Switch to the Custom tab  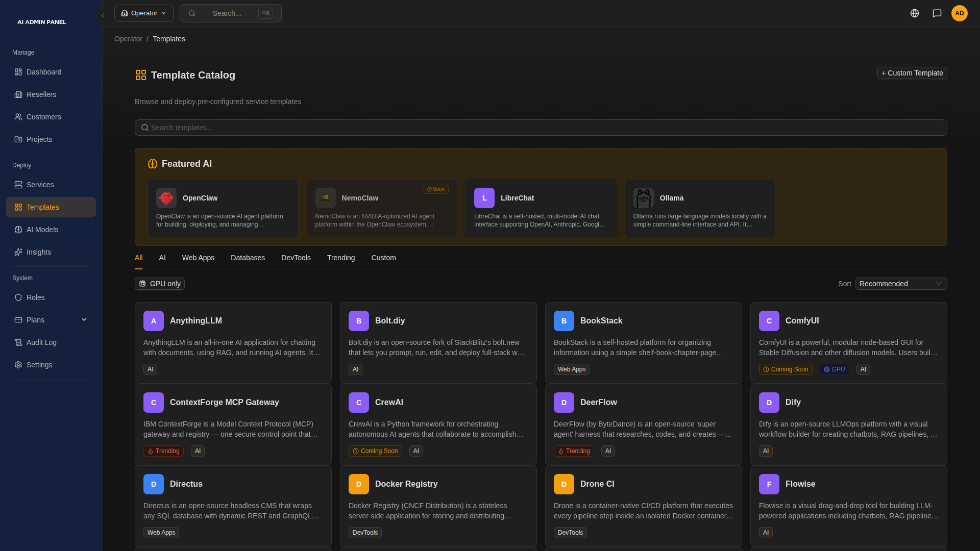pyautogui.click(x=384, y=258)
